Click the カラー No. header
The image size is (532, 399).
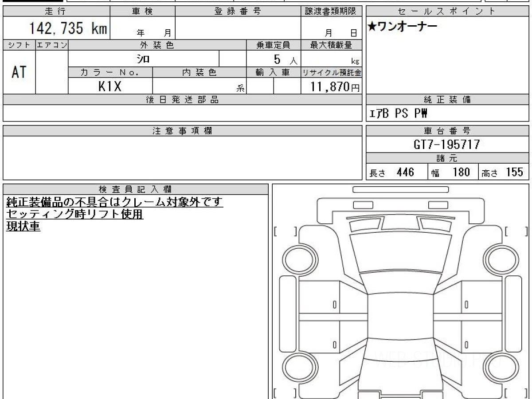tap(110, 72)
